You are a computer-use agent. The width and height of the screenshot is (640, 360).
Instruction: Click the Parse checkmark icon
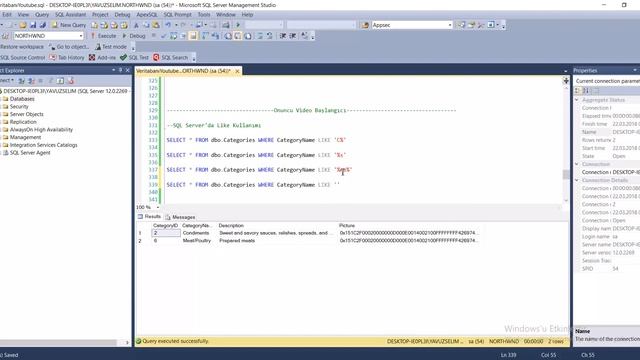tap(164, 36)
